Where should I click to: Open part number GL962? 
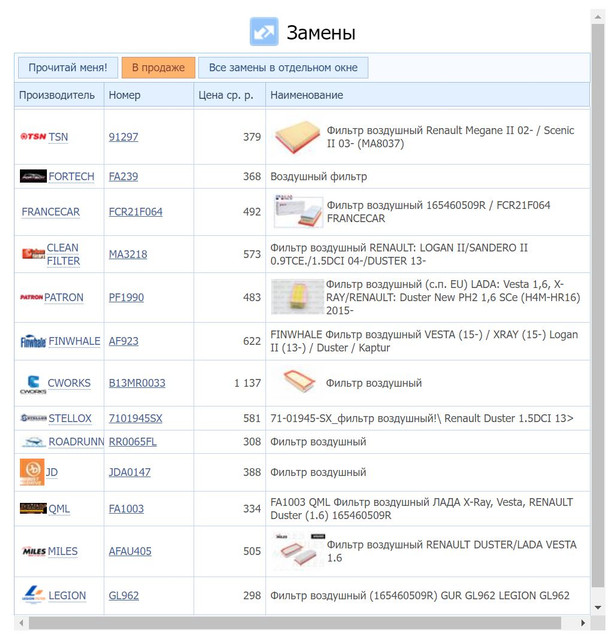pyautogui.click(x=124, y=596)
